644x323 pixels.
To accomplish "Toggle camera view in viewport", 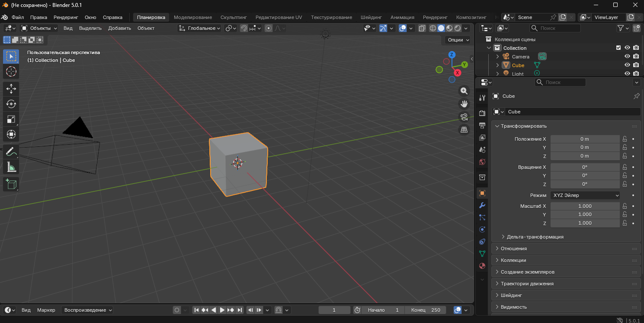I will tap(464, 117).
